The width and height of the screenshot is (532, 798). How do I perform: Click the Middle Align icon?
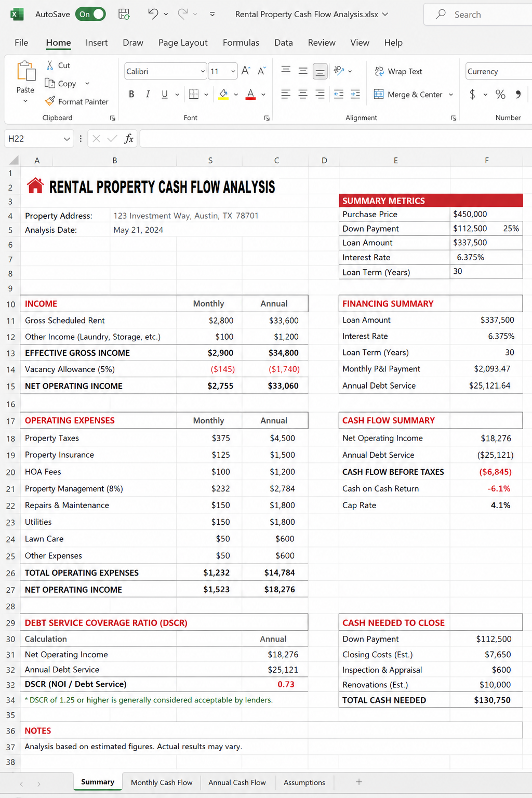[x=303, y=71]
